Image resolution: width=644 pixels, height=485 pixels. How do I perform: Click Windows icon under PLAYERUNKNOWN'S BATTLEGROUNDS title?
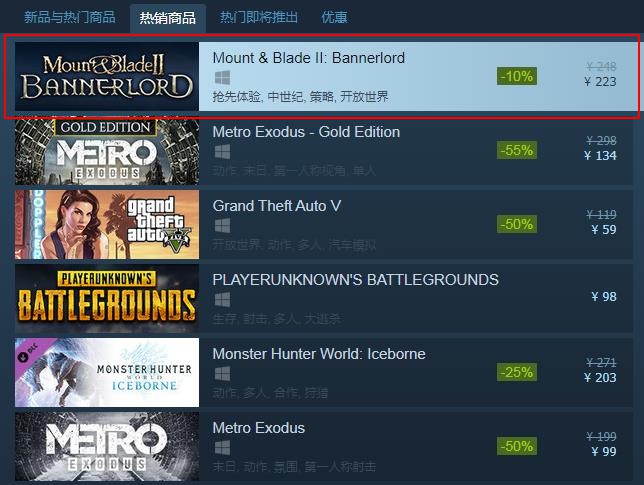[x=222, y=300]
